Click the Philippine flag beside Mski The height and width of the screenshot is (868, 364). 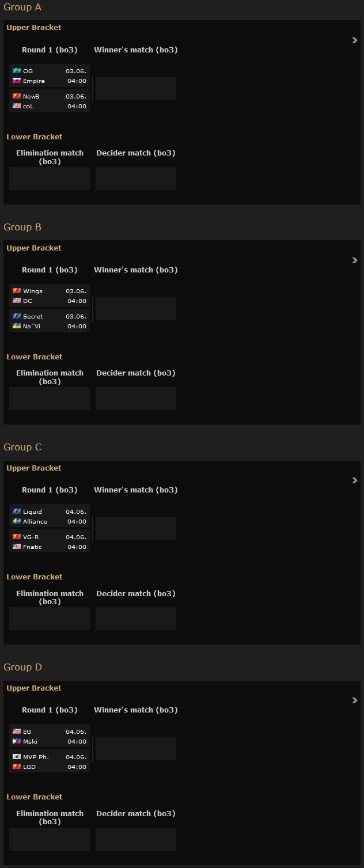(17, 741)
